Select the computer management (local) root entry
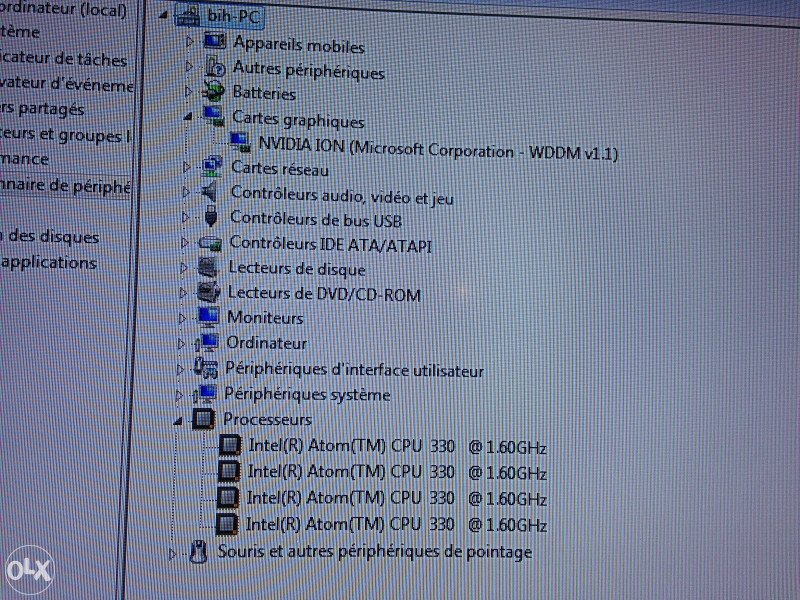 (x=63, y=10)
